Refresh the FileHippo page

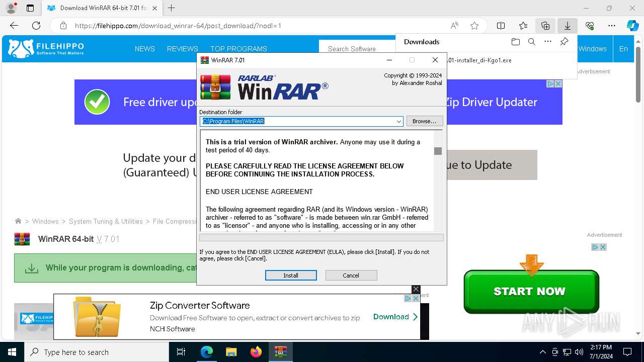[x=36, y=26]
